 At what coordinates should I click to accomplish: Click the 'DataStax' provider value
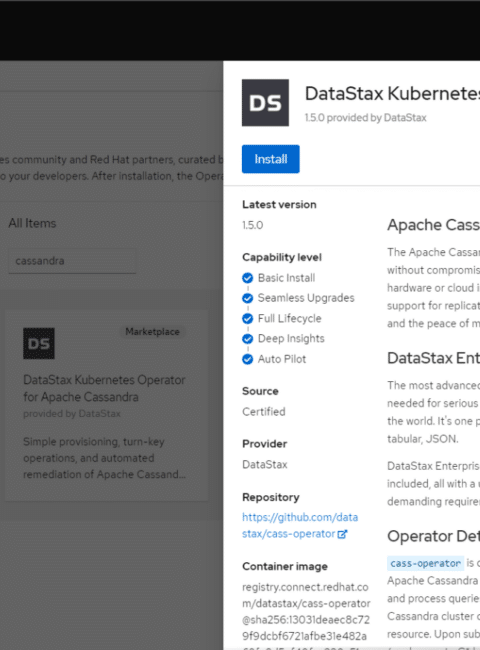click(x=264, y=464)
